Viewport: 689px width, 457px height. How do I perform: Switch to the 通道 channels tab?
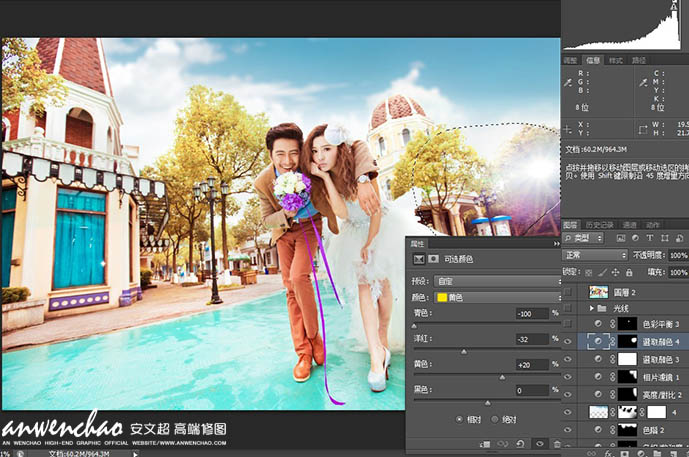630,225
